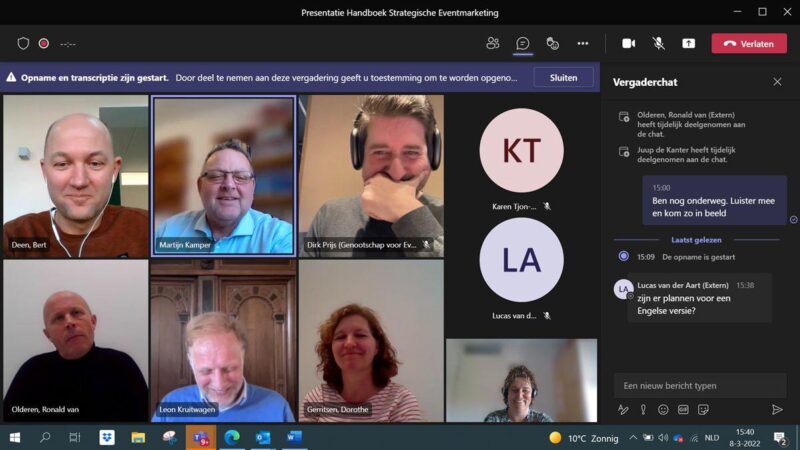
Task: Open Microsoft Edge from taskbar
Action: click(232, 437)
